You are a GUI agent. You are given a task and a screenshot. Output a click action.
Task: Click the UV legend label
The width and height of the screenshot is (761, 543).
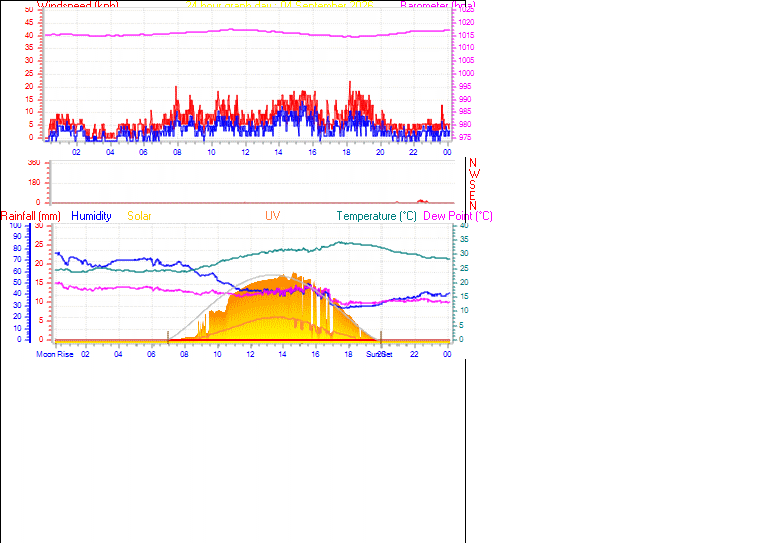click(272, 216)
